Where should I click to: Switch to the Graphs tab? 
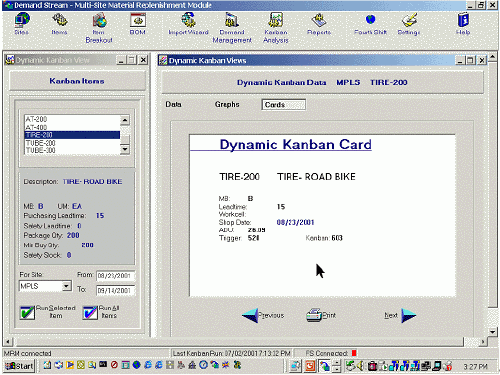click(x=227, y=104)
